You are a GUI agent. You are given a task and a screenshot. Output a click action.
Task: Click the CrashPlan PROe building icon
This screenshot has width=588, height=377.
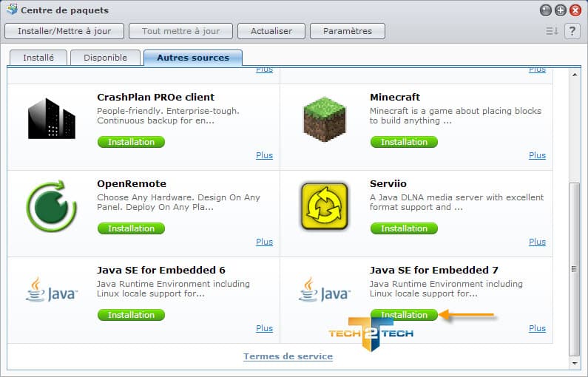[52, 118]
